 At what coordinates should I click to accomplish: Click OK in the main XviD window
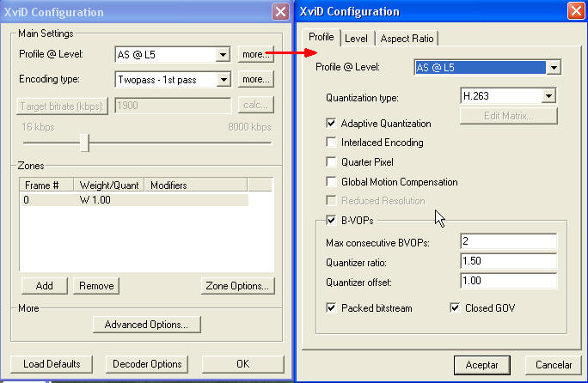(x=242, y=364)
